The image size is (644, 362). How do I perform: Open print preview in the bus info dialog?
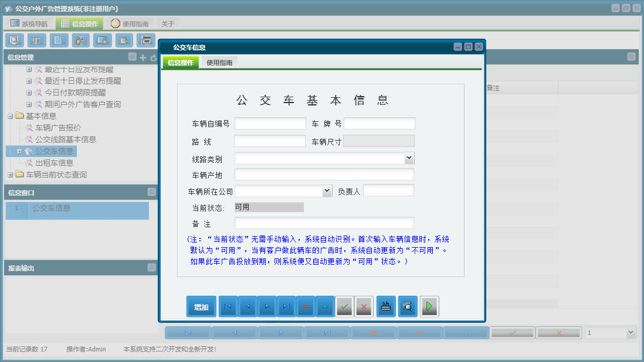coord(407,306)
